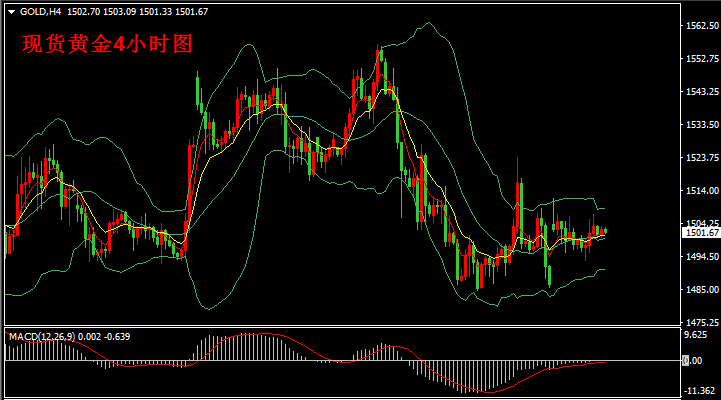Viewport: 721px width, 400px height.
Task: Click the 0.00 MACD zero level label
Action: (692, 361)
